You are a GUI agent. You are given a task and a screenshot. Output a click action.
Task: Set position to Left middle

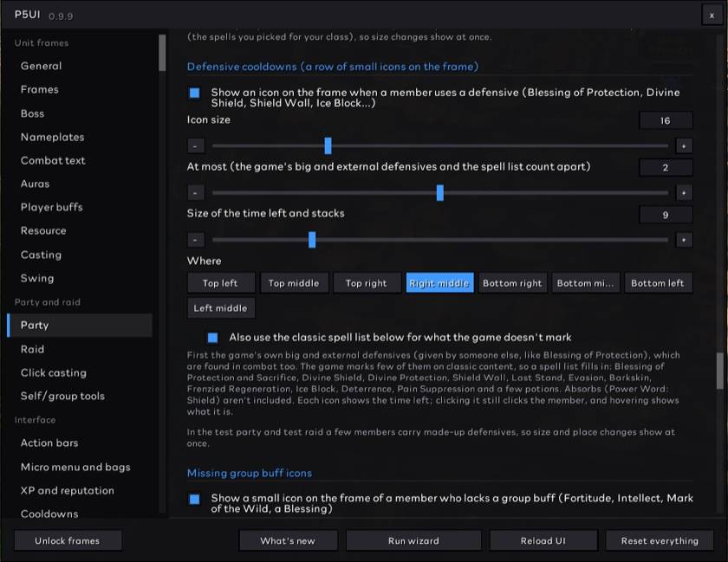pyautogui.click(x=221, y=308)
